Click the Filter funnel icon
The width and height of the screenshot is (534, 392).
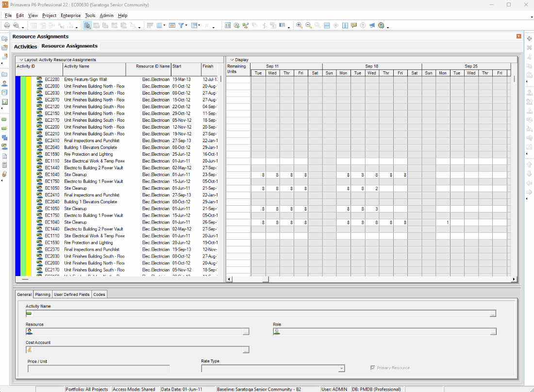click(x=181, y=26)
